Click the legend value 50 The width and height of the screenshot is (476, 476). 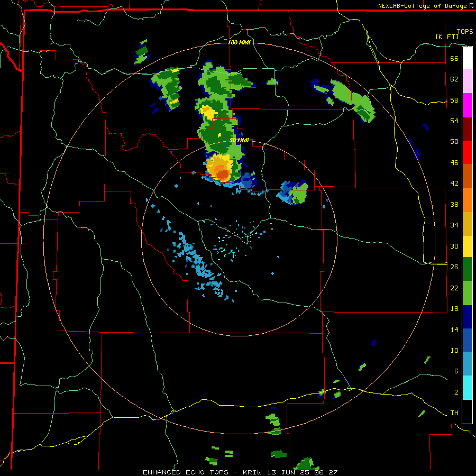(454, 142)
